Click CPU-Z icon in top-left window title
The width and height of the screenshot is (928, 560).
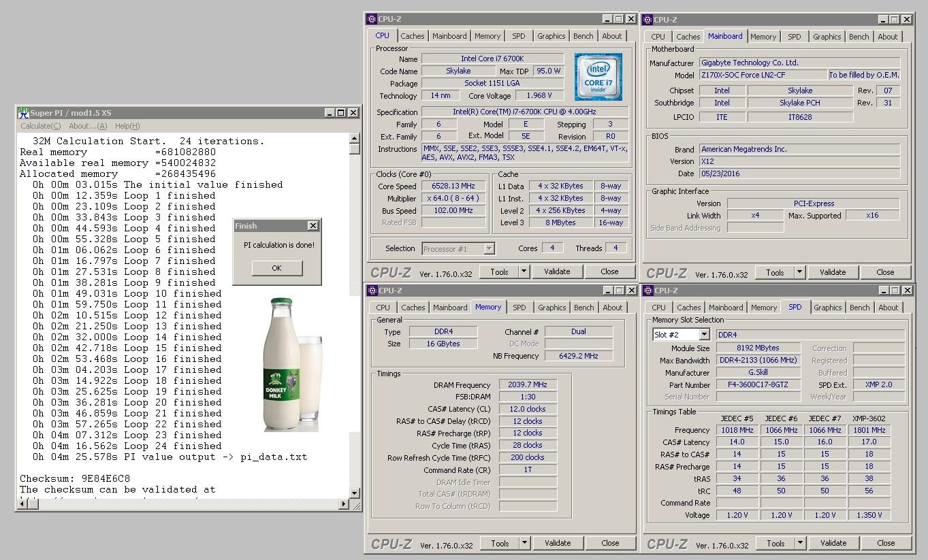372,19
